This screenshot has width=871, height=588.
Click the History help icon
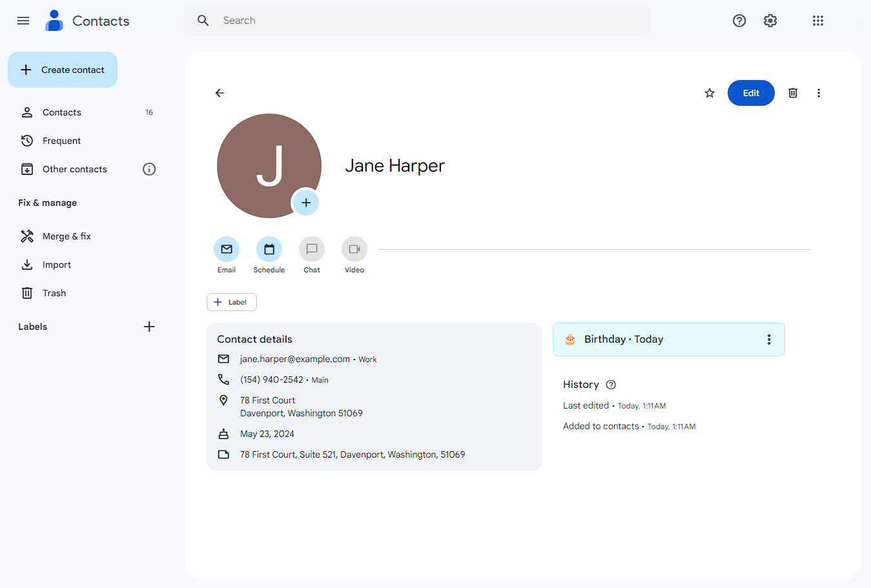point(611,385)
